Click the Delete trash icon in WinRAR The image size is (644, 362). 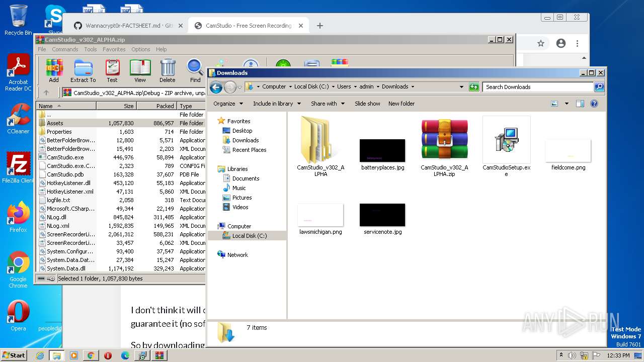click(x=168, y=71)
